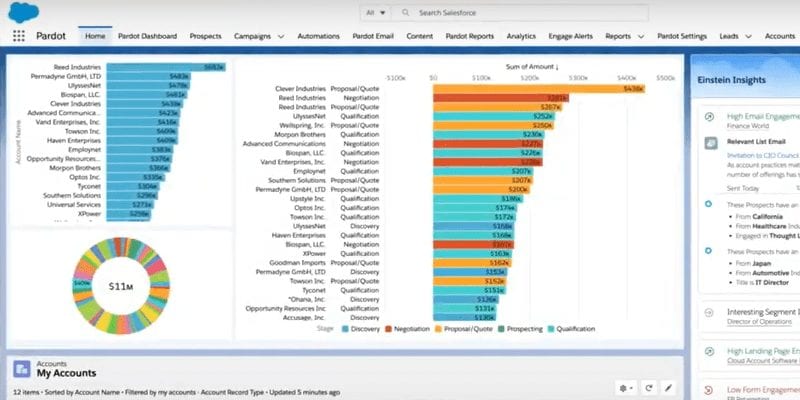This screenshot has width=800, height=400.
Task: Open the Home tab
Action: pyautogui.click(x=95, y=36)
